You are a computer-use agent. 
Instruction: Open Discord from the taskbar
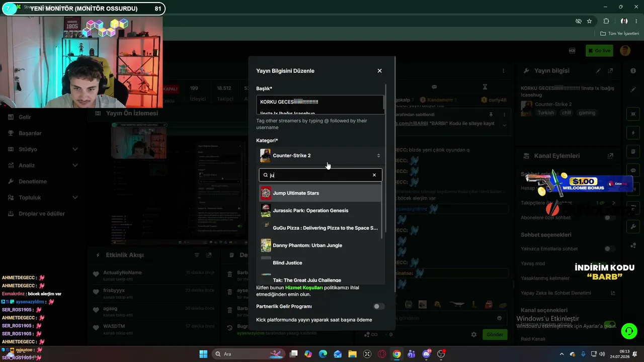click(x=427, y=354)
